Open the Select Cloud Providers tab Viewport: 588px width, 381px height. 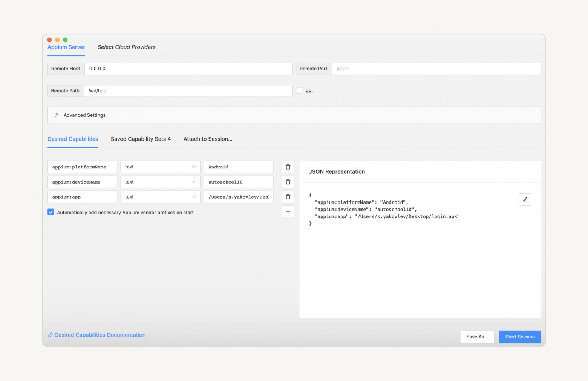coord(127,47)
